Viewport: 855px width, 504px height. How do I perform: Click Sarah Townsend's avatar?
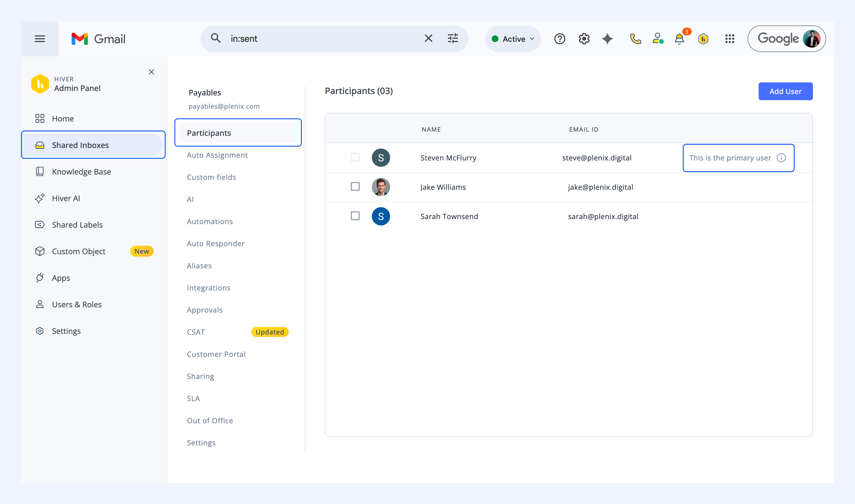pos(381,216)
